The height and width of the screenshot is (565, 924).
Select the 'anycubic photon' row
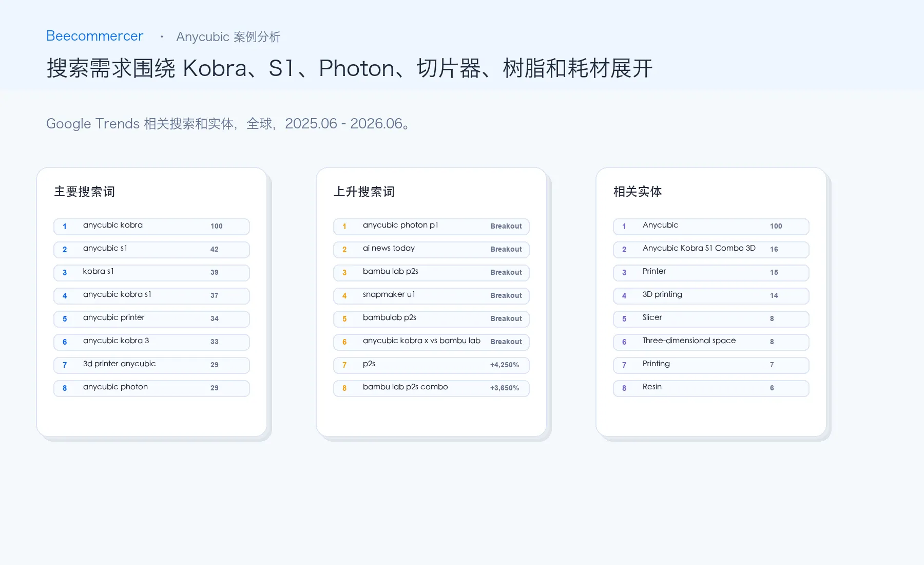pyautogui.click(x=151, y=388)
